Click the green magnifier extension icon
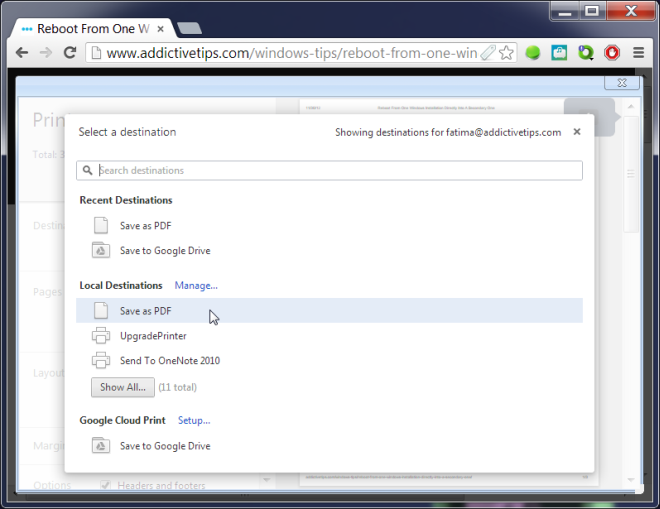The width and height of the screenshot is (660, 509). 585,53
